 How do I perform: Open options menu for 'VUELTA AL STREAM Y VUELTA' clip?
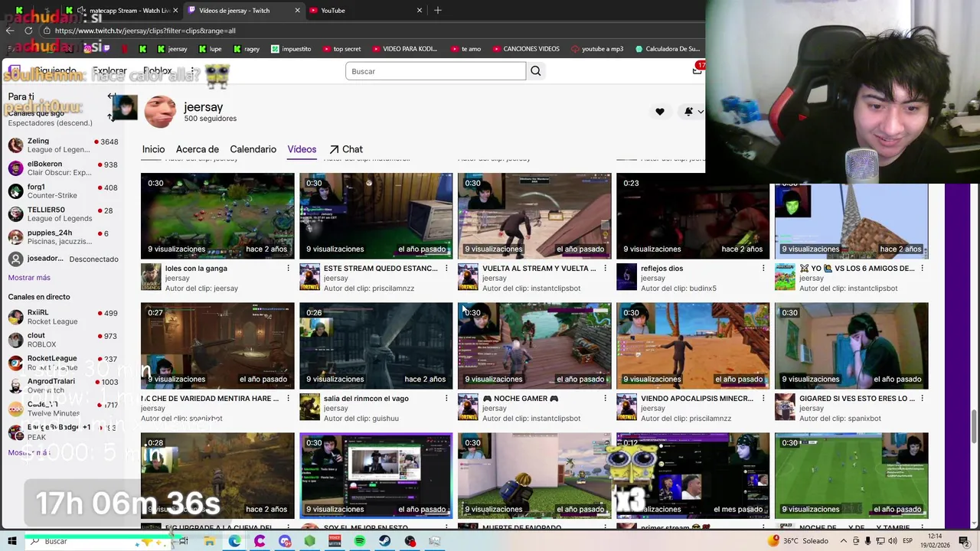pos(605,269)
